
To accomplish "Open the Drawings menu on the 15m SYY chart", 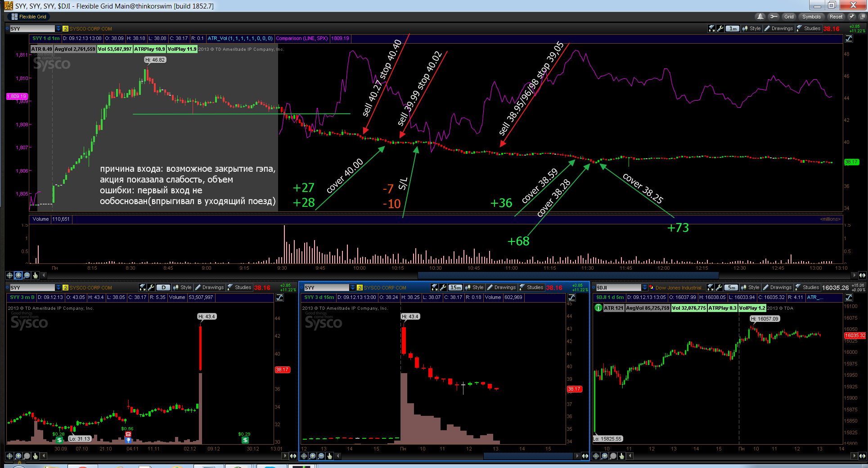I will pos(501,287).
